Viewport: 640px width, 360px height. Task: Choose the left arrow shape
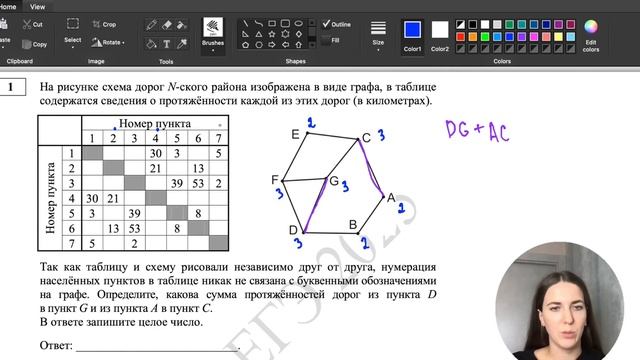point(285,44)
